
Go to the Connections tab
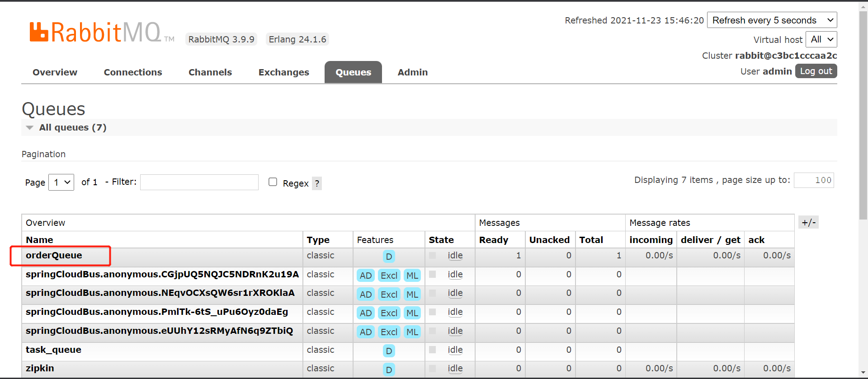point(133,72)
